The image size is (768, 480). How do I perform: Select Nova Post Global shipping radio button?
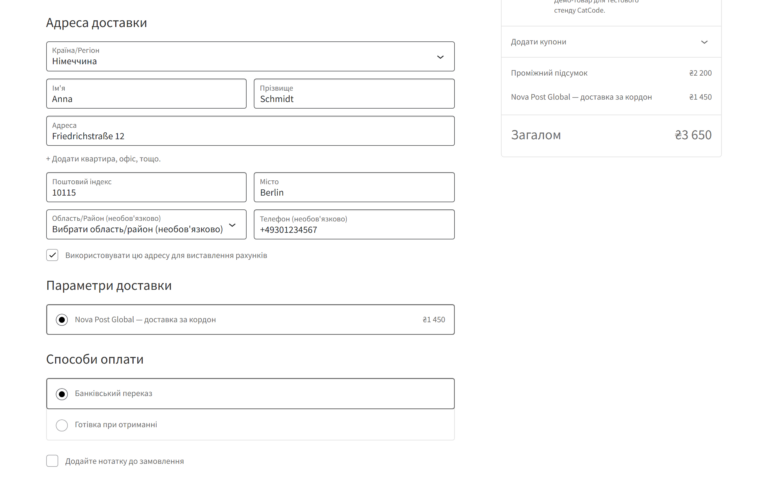(62, 320)
